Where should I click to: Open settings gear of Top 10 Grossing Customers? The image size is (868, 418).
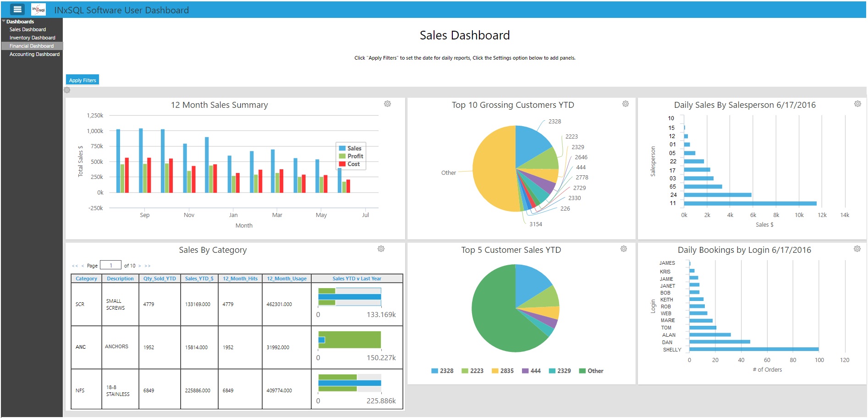click(x=625, y=104)
